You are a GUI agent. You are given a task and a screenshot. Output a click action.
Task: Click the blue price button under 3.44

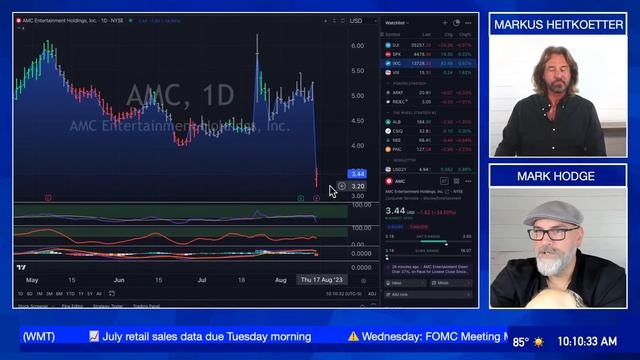395,227
